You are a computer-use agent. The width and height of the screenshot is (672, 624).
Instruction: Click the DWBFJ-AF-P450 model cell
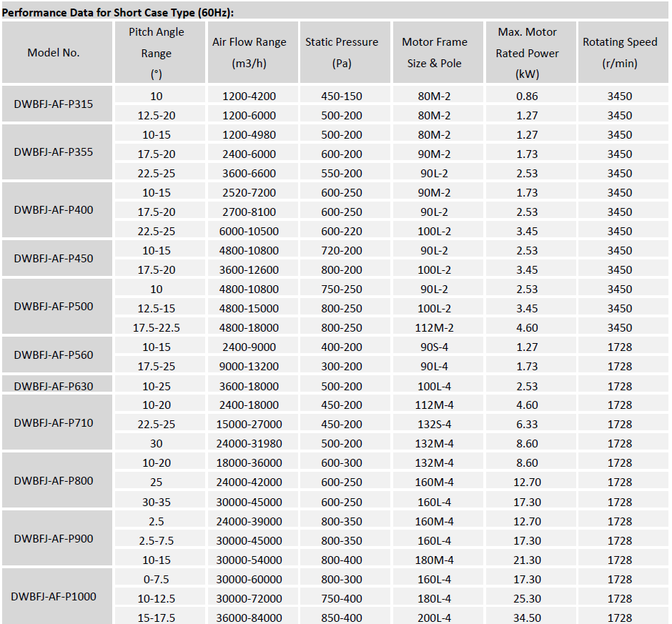point(54,259)
